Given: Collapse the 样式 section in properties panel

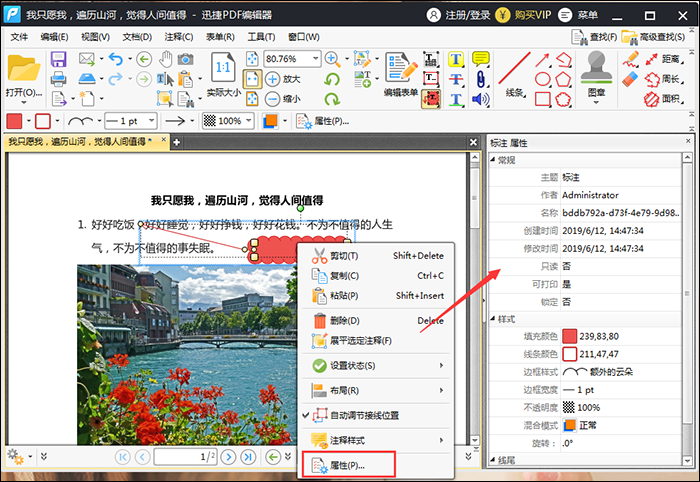Looking at the screenshot, I should tap(493, 319).
